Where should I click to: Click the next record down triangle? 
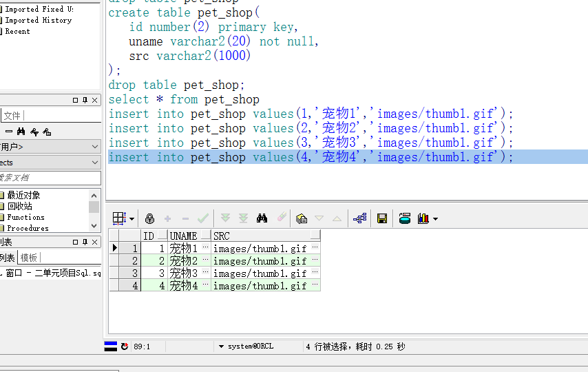coord(319,218)
